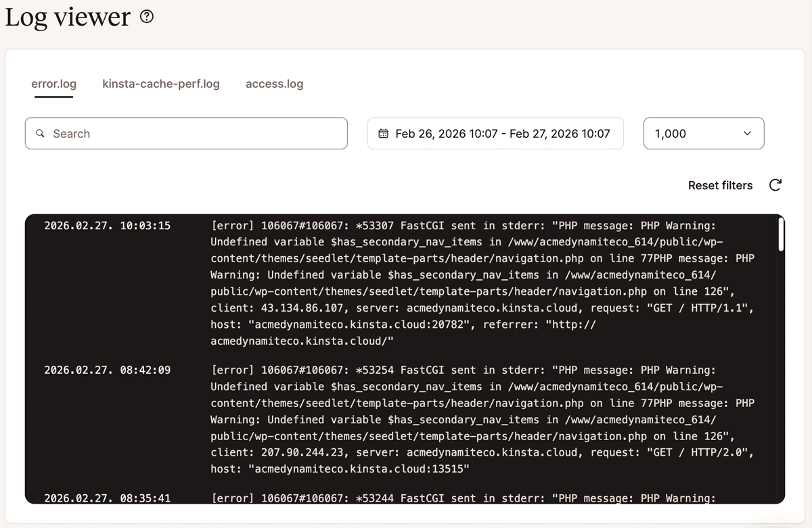Image resolution: width=812 pixels, height=528 pixels.
Task: Click the 10:03:15 log timestamp
Action: (x=107, y=226)
